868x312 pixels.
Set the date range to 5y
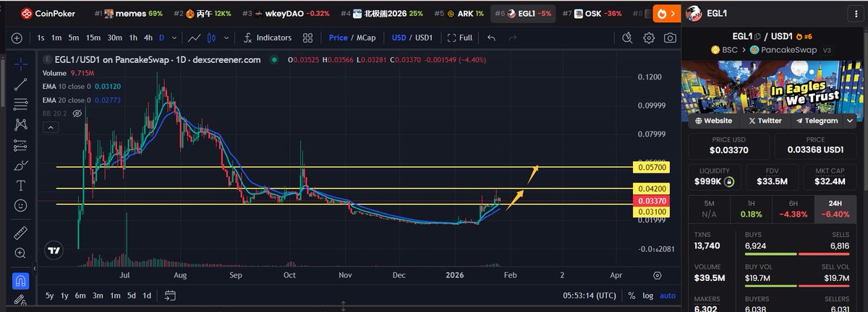49,295
